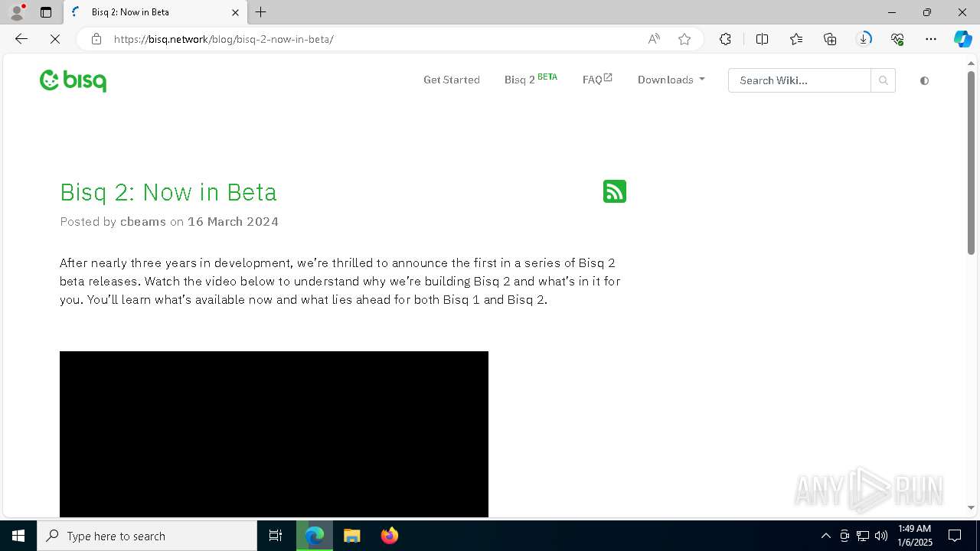980x551 pixels.
Task: Launch Firefox from taskbar
Action: [x=390, y=536]
